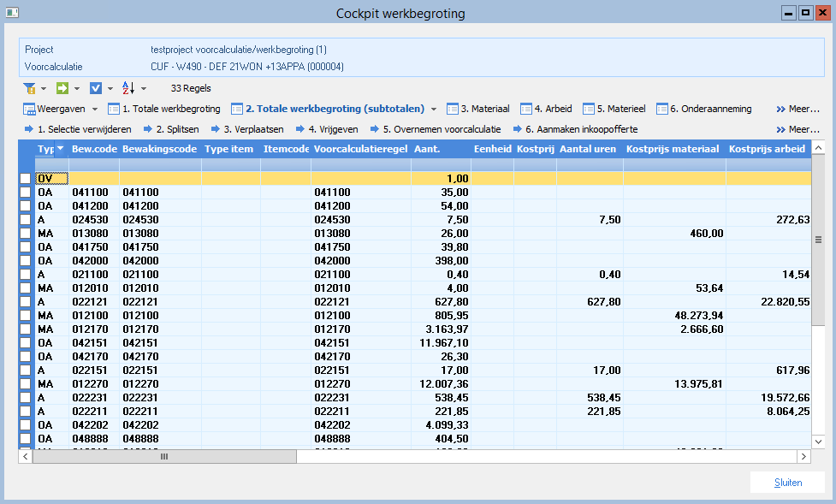The height and width of the screenshot is (504, 836).
Task: Select the checkbox for row 022121
Action: (25, 302)
